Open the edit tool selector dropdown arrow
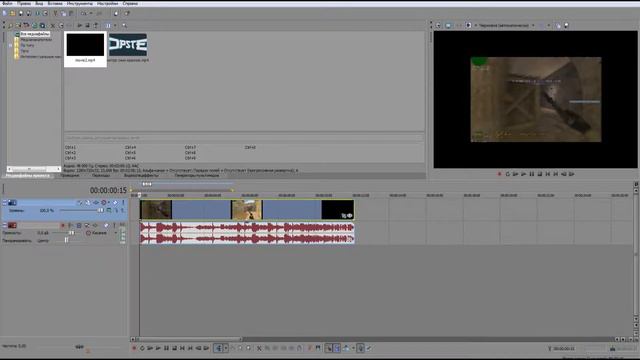The image size is (640, 360). 225,348
